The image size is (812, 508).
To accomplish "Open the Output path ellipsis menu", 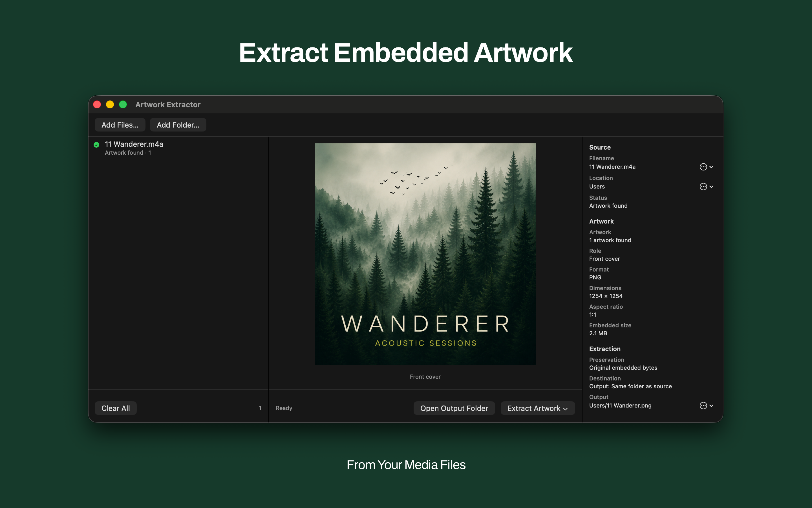I will [x=706, y=406].
